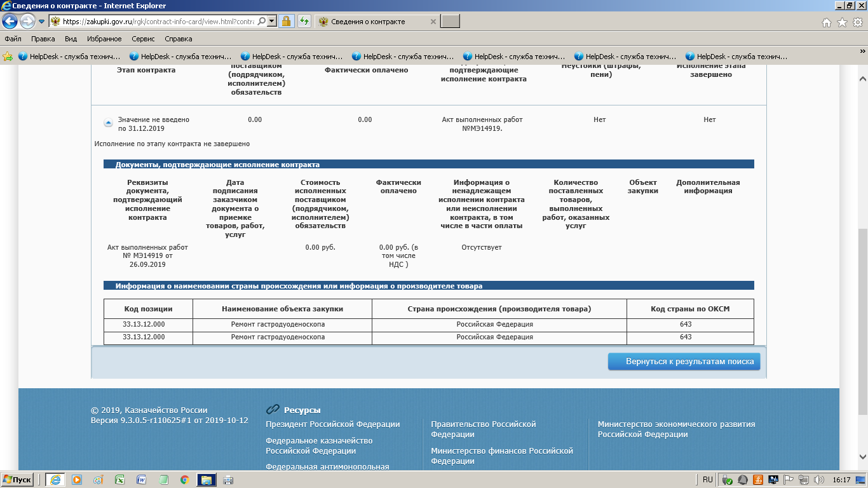Open the Favorites star in the toolbar
Image resolution: width=868 pixels, height=488 pixels.
pos(842,22)
